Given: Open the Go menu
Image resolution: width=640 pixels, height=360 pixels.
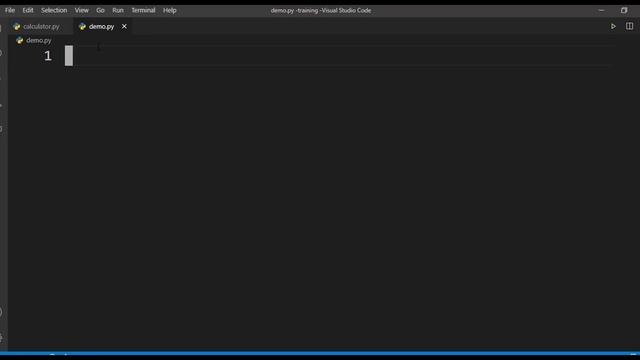Looking at the screenshot, I should pyautogui.click(x=100, y=10).
